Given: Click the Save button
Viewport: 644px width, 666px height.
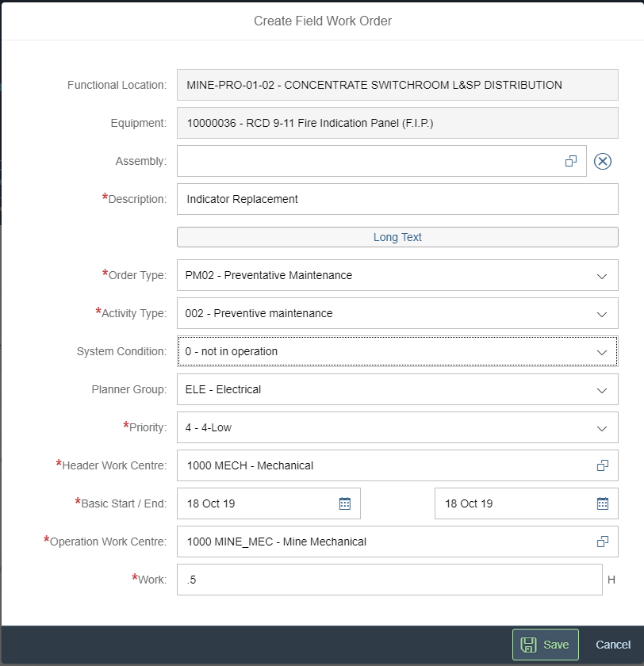Looking at the screenshot, I should click(x=546, y=645).
